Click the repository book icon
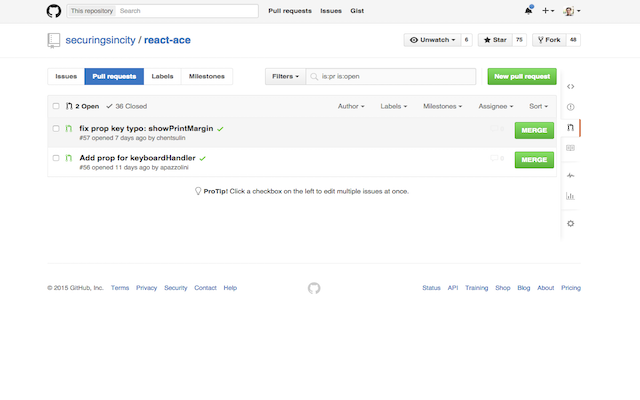 click(x=53, y=40)
